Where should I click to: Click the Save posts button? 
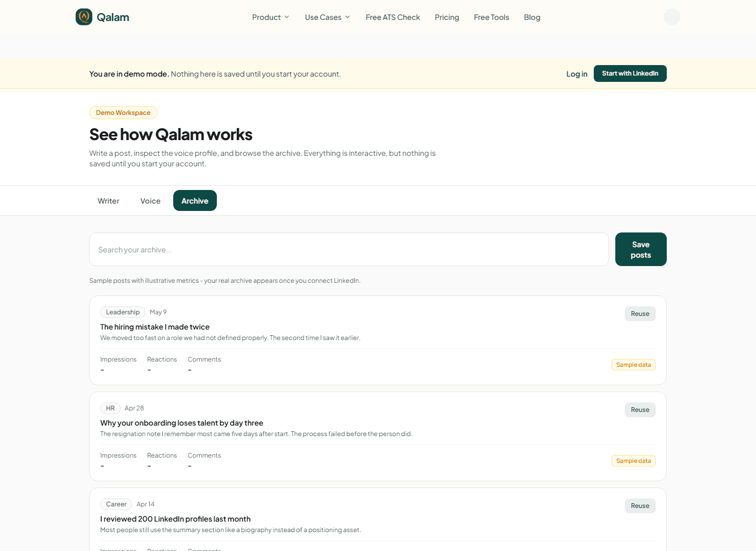click(641, 249)
